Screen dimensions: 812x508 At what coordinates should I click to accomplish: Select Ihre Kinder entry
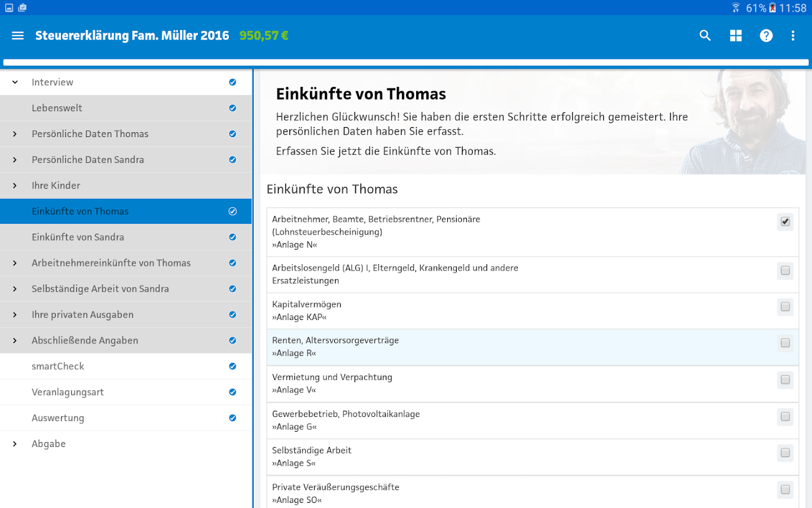[x=126, y=186]
